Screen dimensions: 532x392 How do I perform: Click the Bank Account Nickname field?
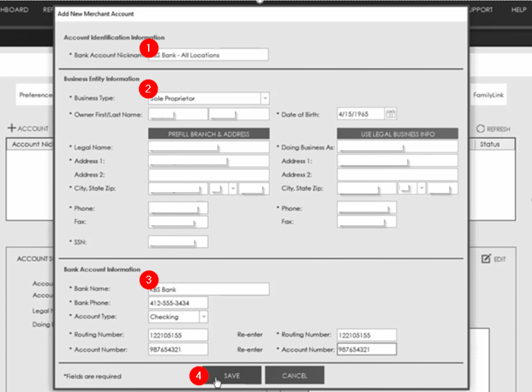click(209, 55)
